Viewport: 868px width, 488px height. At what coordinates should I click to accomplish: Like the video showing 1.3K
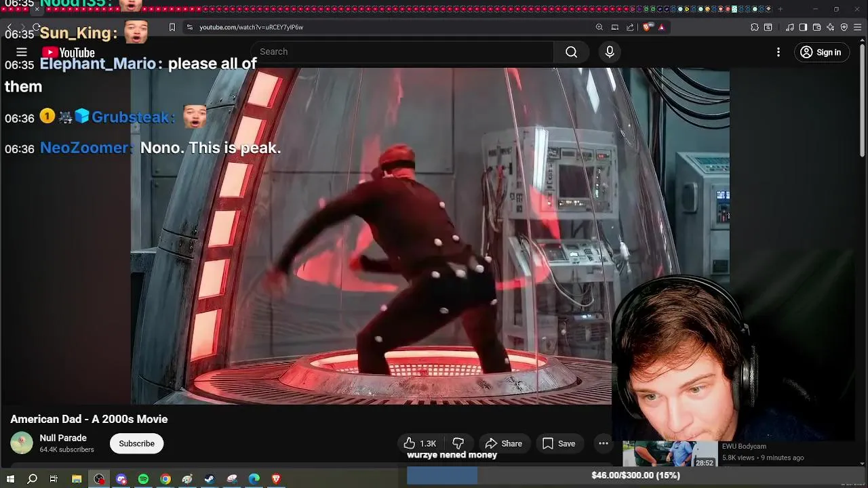[420, 444]
